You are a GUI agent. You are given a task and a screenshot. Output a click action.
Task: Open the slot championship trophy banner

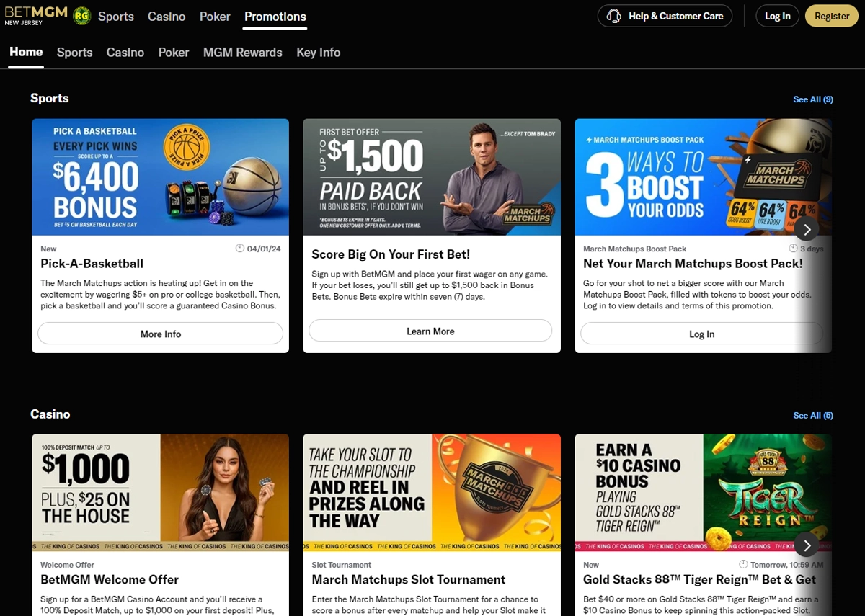[x=432, y=492]
